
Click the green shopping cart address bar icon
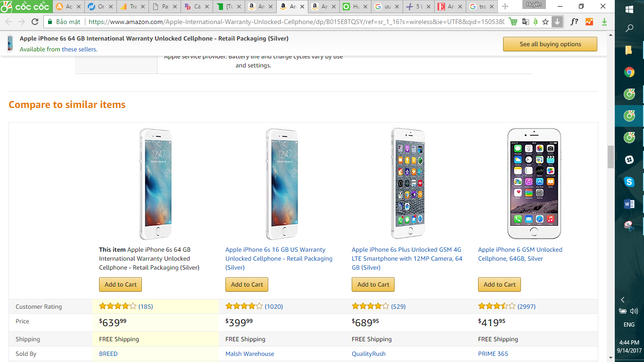point(513,22)
